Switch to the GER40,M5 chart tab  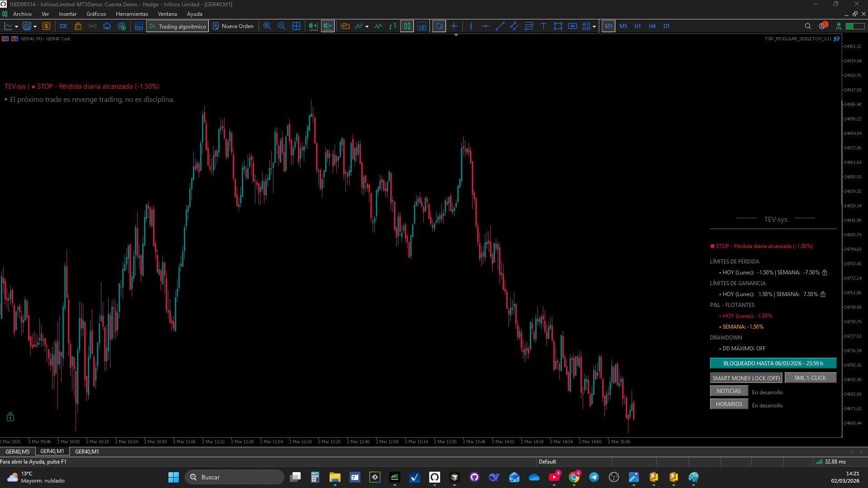(17, 451)
